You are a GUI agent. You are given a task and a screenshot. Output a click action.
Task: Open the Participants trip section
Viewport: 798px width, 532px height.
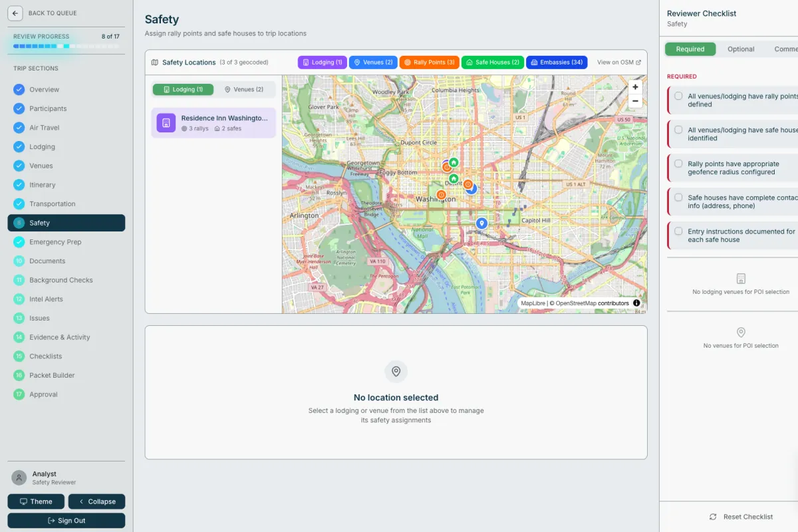(66, 108)
